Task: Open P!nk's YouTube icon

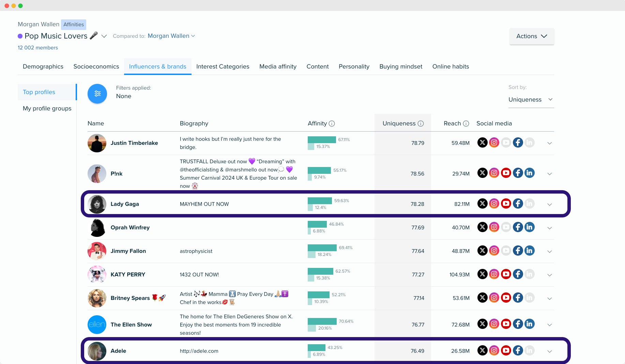Action: pyautogui.click(x=506, y=173)
